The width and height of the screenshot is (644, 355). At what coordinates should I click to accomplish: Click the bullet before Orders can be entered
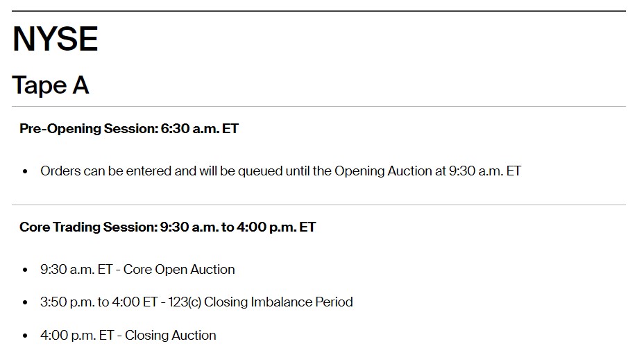(x=25, y=171)
